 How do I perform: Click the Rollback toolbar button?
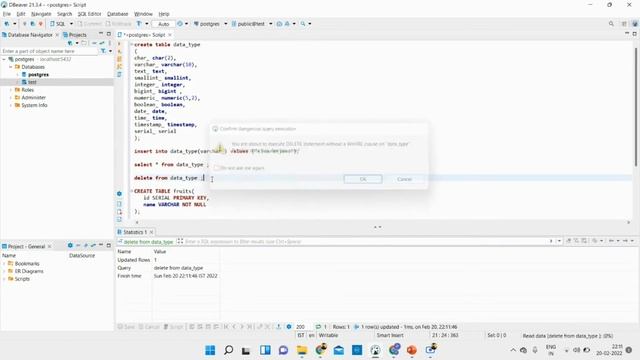click(119, 24)
